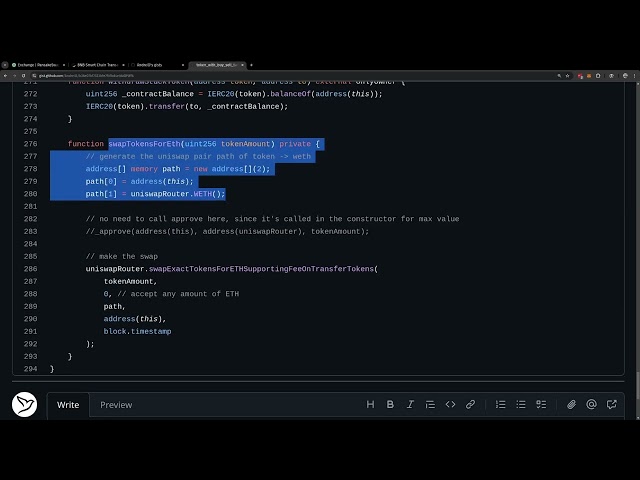Insert a bulleted list in comment
Screen dimensions: 640x480
[521, 404]
